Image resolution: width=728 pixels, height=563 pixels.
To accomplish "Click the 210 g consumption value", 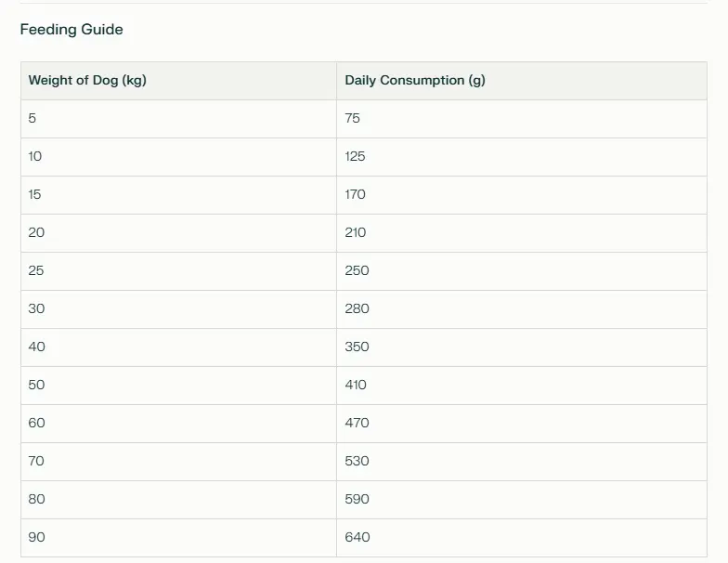I will click(355, 232).
